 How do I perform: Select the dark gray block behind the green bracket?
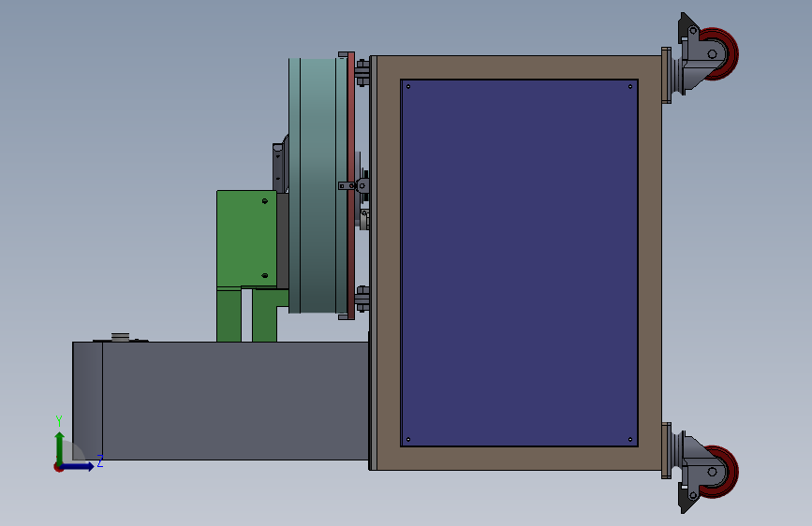pyautogui.click(x=283, y=241)
